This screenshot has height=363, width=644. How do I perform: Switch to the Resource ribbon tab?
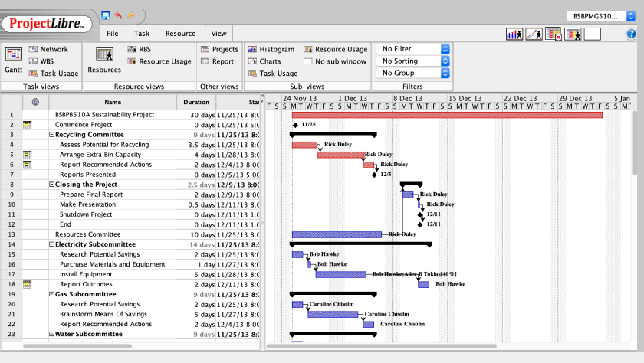pos(180,34)
